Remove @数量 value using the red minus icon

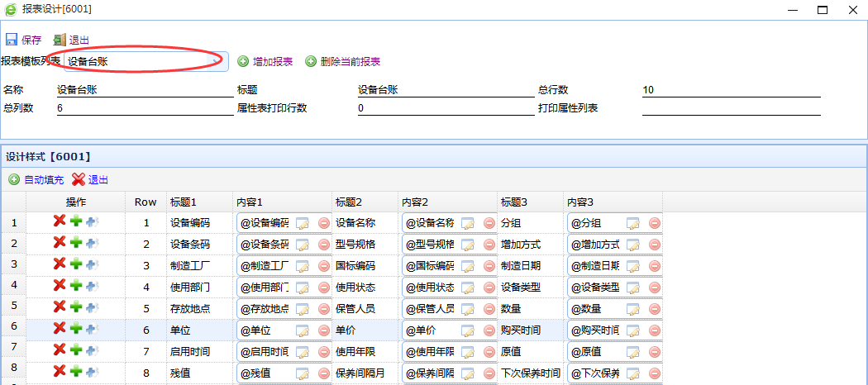tap(654, 309)
